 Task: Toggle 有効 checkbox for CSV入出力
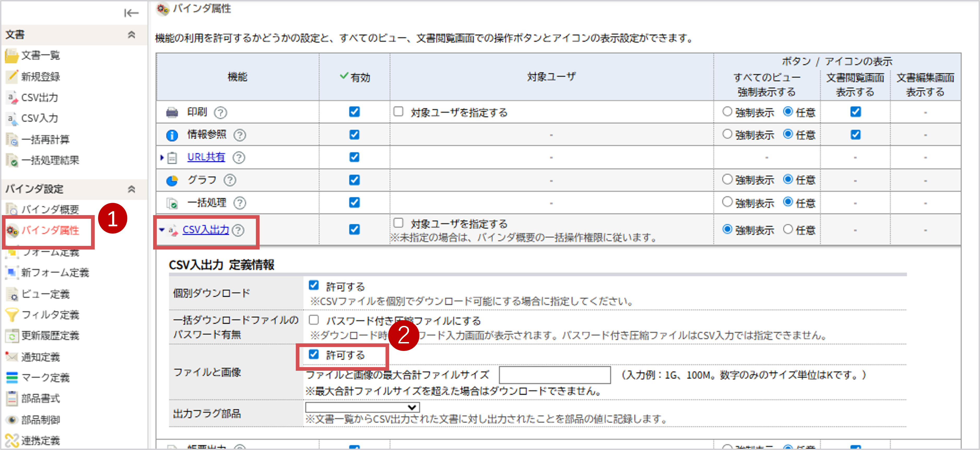(x=354, y=229)
